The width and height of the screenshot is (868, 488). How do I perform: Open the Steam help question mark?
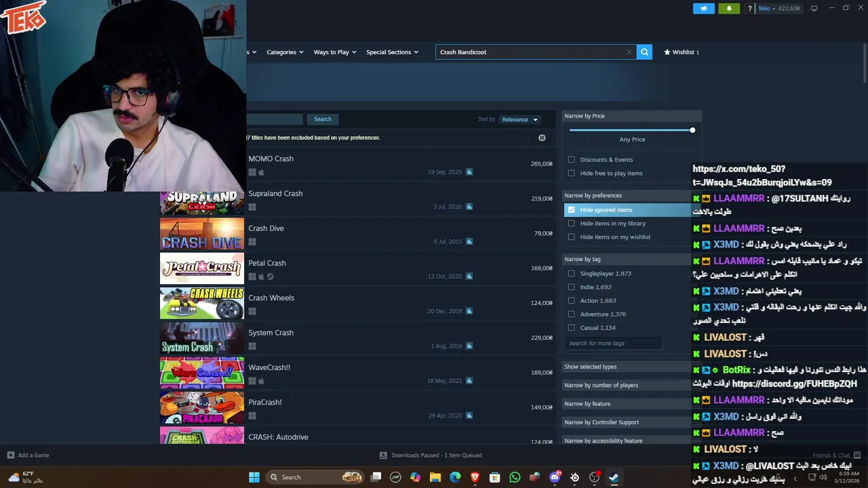(x=749, y=9)
